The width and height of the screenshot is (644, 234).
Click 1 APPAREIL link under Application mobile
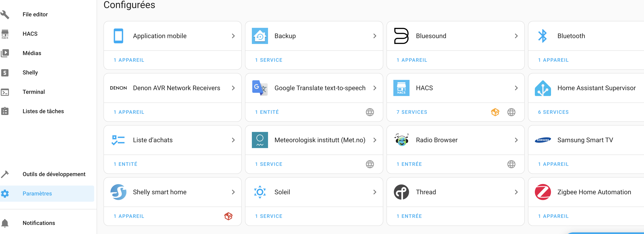pyautogui.click(x=129, y=60)
